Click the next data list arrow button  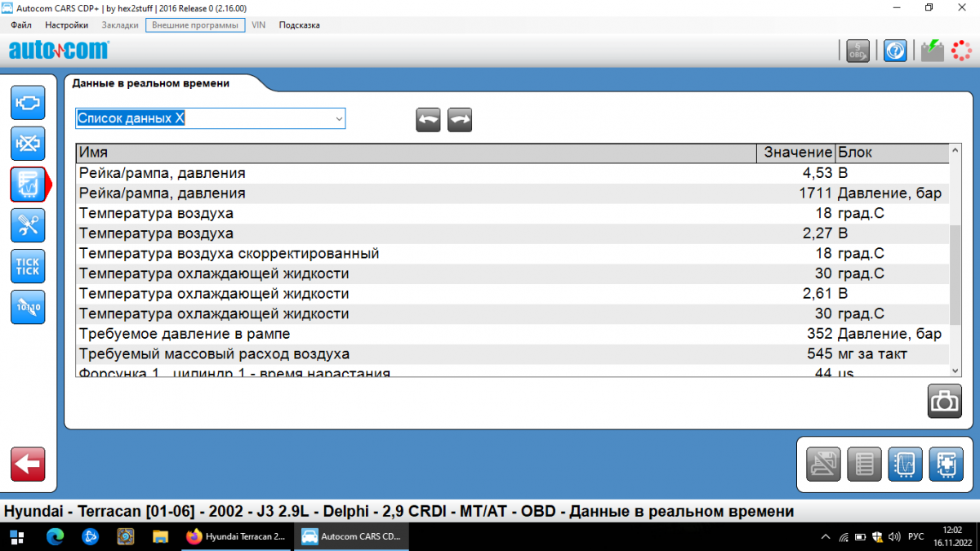point(460,119)
